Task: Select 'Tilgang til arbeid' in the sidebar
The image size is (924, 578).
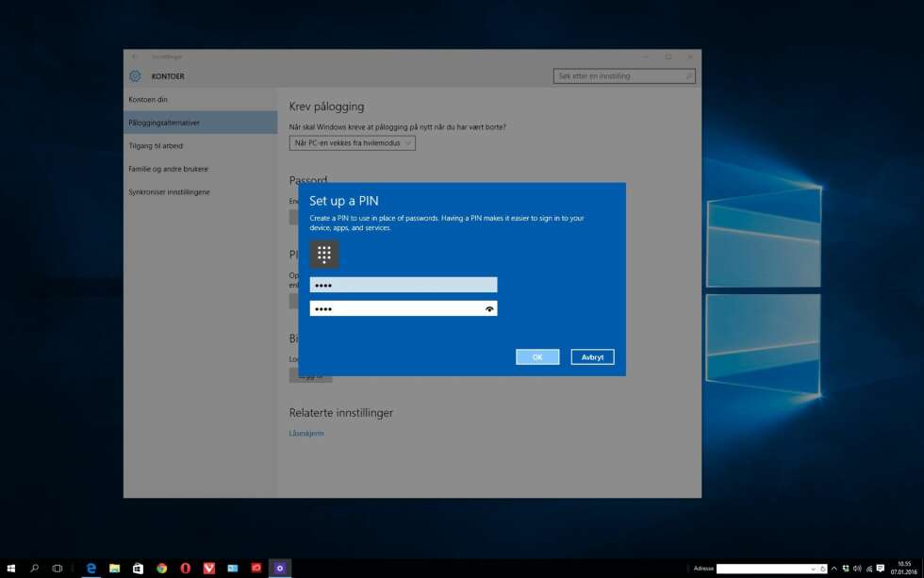Action: tap(200, 145)
